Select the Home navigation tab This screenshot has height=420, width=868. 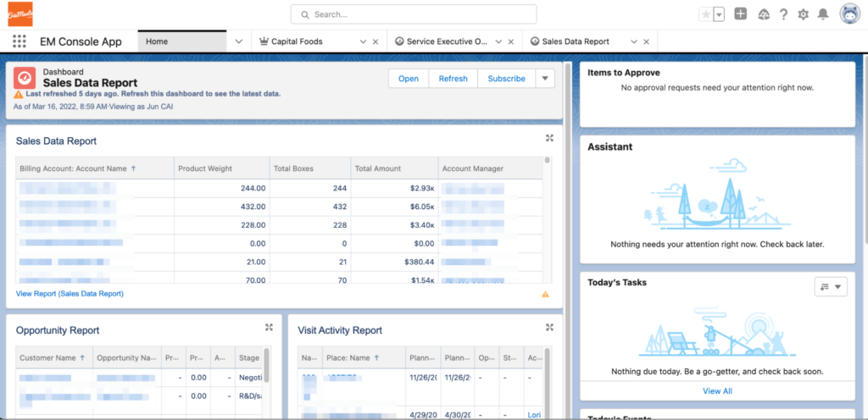pyautogui.click(x=182, y=41)
